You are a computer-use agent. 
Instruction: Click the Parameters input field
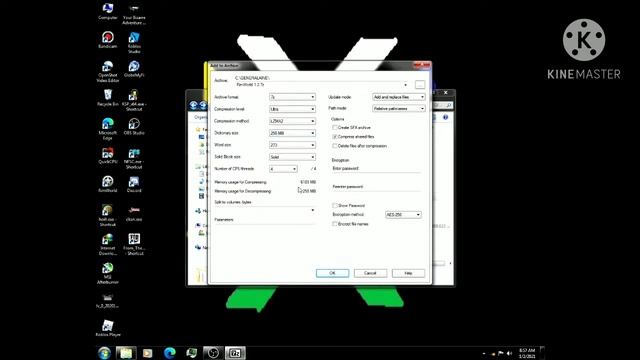[x=265, y=220]
